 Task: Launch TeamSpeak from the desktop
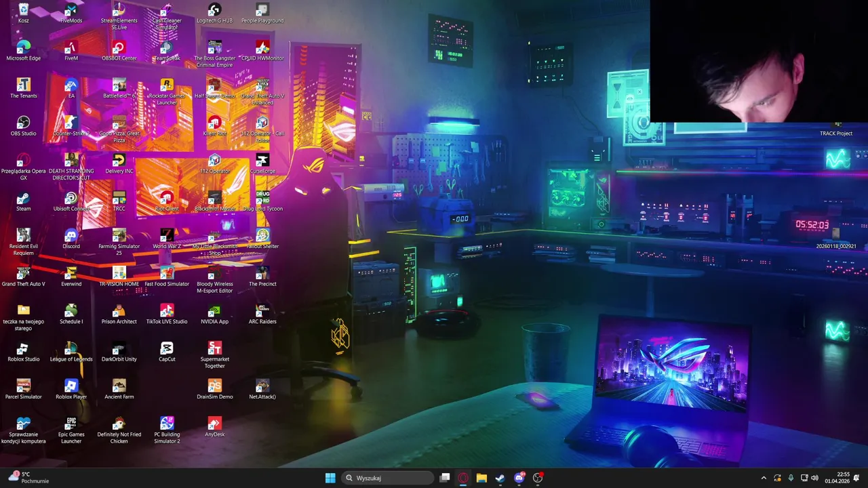167,51
